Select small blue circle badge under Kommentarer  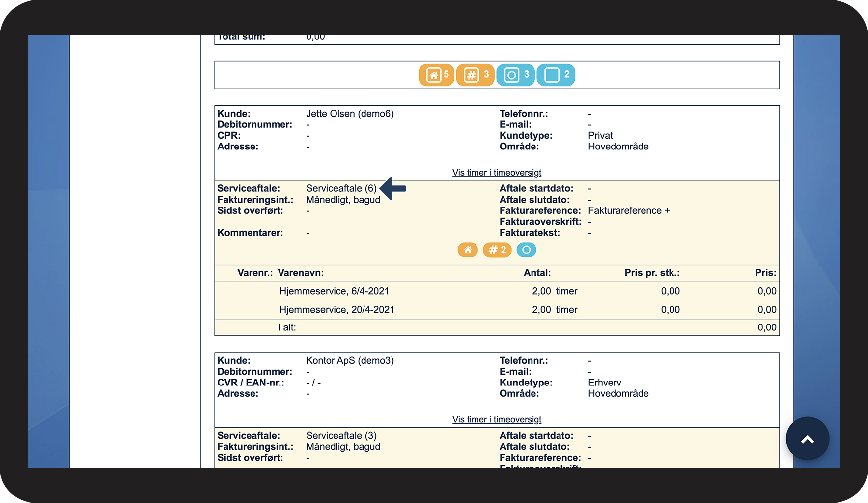pos(526,250)
